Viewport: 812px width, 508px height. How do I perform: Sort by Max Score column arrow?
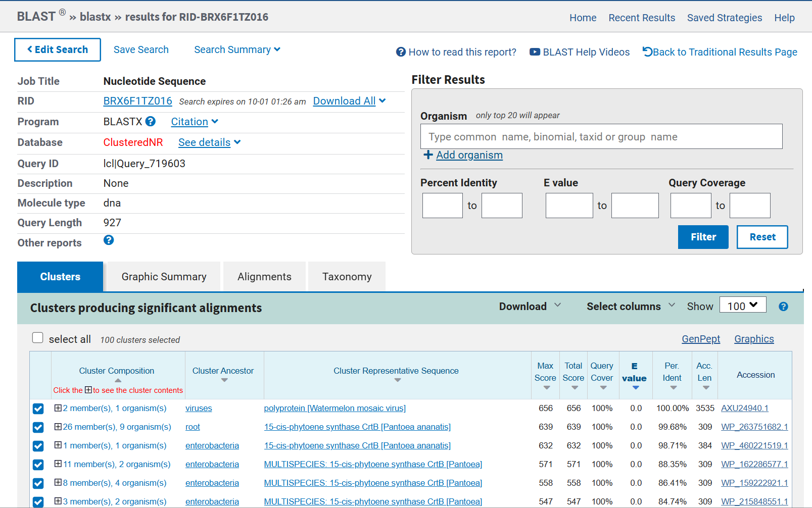pos(547,388)
